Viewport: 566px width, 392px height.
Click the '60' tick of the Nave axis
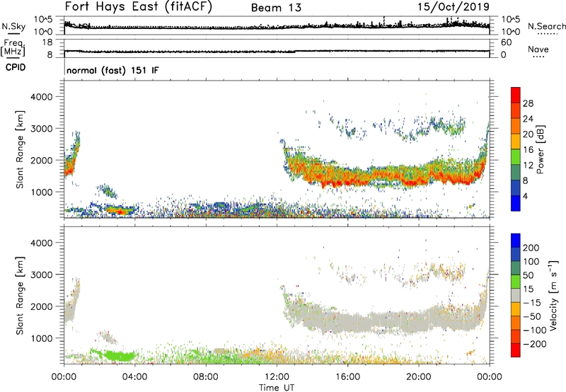(506, 42)
